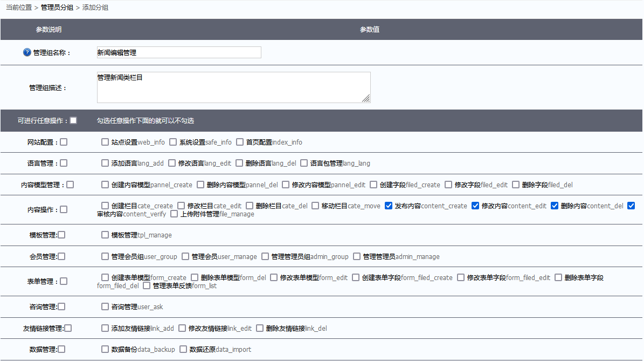Image resolution: width=644 pixels, height=361 pixels.
Task: Enable the 数据备份 data_backup checkbox
Action: 105,349
